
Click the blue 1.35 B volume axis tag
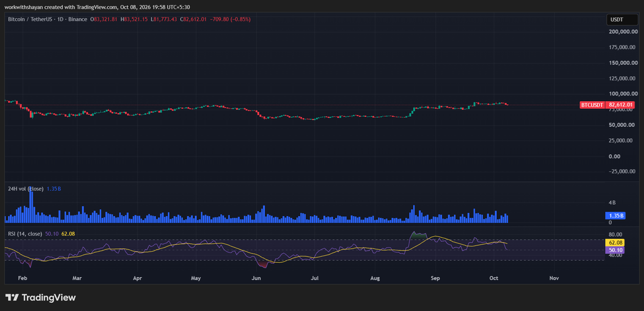pos(615,216)
